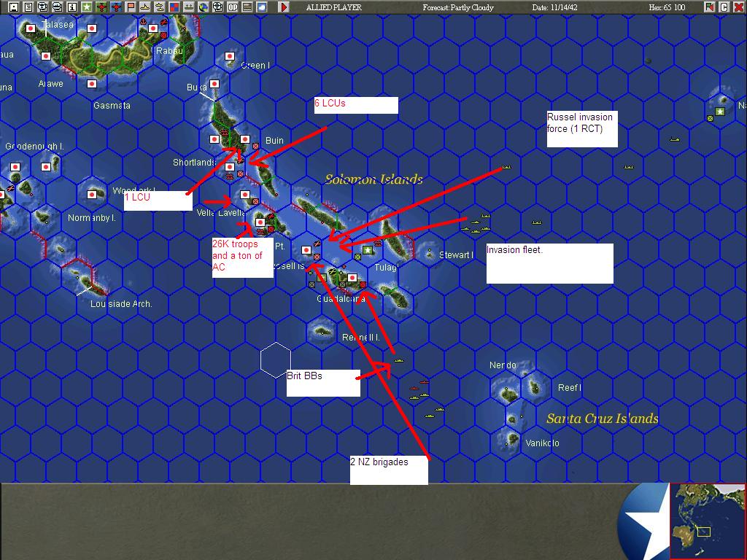Click the 'Solomon Islands' map label
This screenshot has height=560, width=747.
pyautogui.click(x=374, y=179)
